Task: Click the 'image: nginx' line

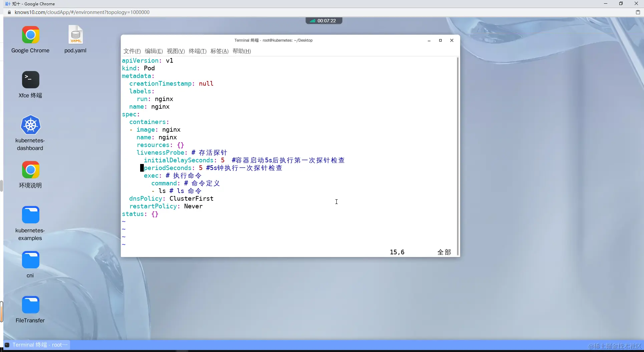Action: (155, 130)
